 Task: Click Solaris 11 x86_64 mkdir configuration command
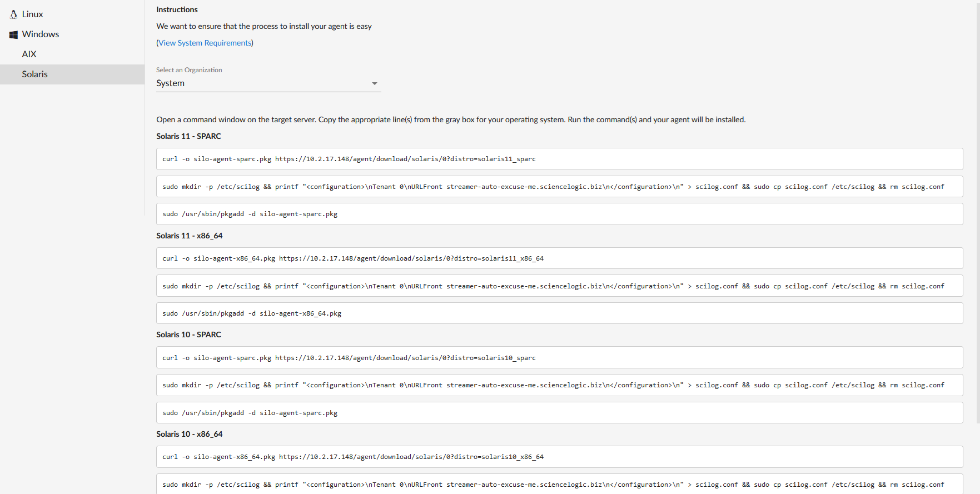[559, 286]
